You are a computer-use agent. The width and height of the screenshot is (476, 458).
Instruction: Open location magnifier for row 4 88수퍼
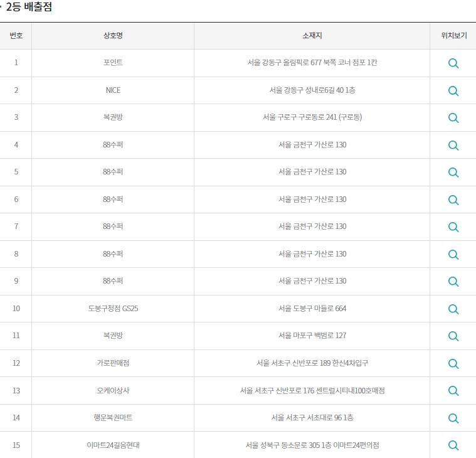(x=453, y=145)
